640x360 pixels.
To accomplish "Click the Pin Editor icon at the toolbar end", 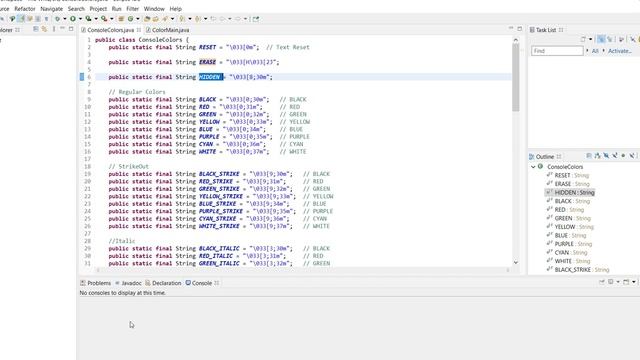I will 256,19.
